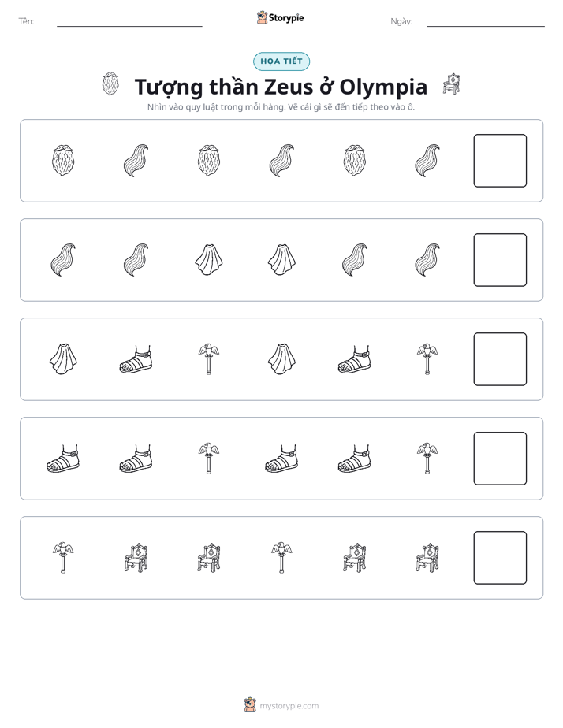Select the answer box in row three

tap(500, 359)
